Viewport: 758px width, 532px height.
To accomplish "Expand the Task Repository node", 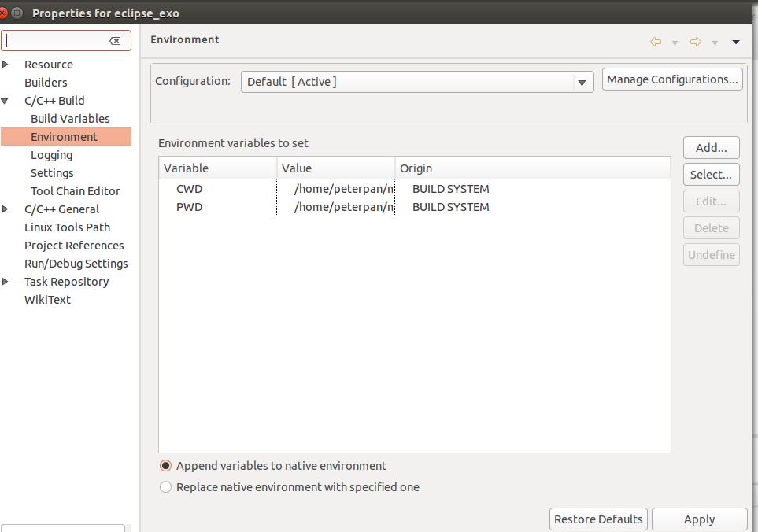I will 6,282.
